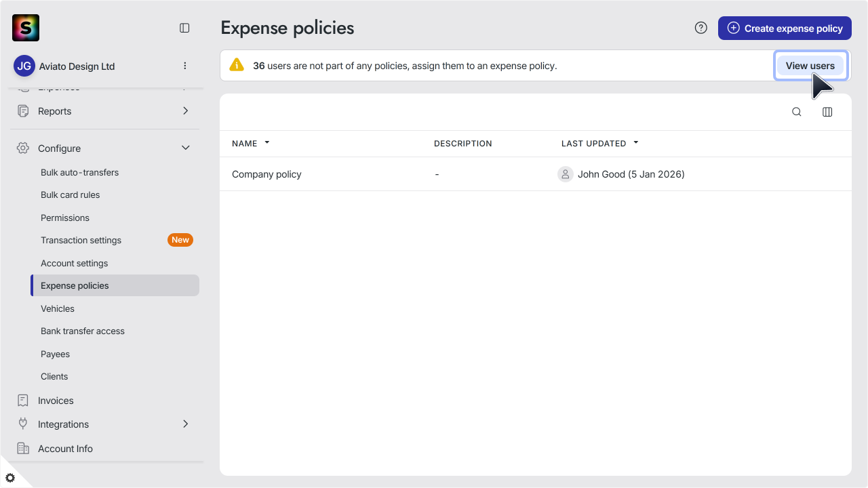Click the Account Info building icon
This screenshot has width=868, height=488.
pyautogui.click(x=23, y=448)
